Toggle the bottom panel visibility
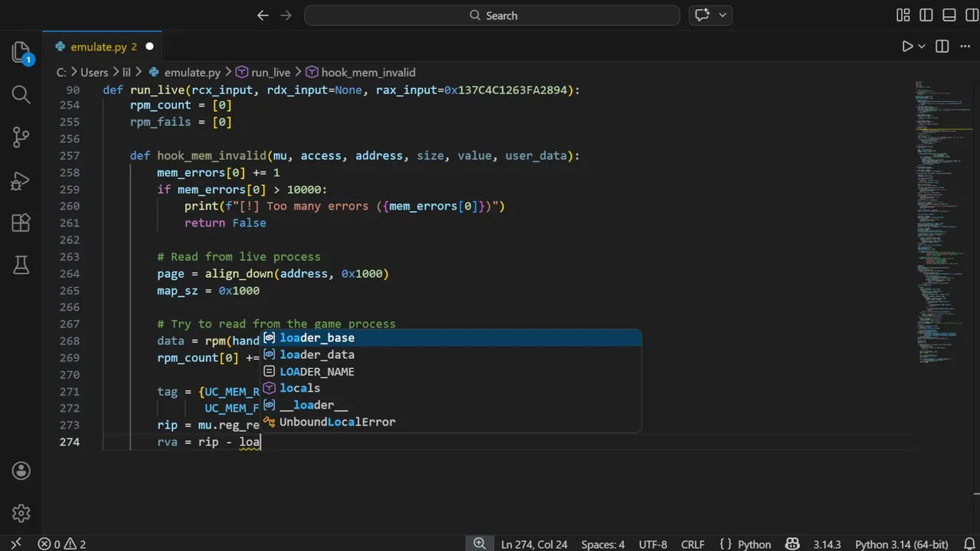The width and height of the screenshot is (980, 551). coord(949,15)
